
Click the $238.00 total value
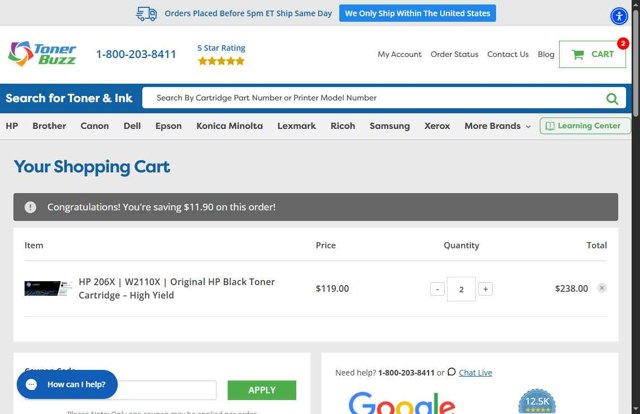pyautogui.click(x=571, y=289)
